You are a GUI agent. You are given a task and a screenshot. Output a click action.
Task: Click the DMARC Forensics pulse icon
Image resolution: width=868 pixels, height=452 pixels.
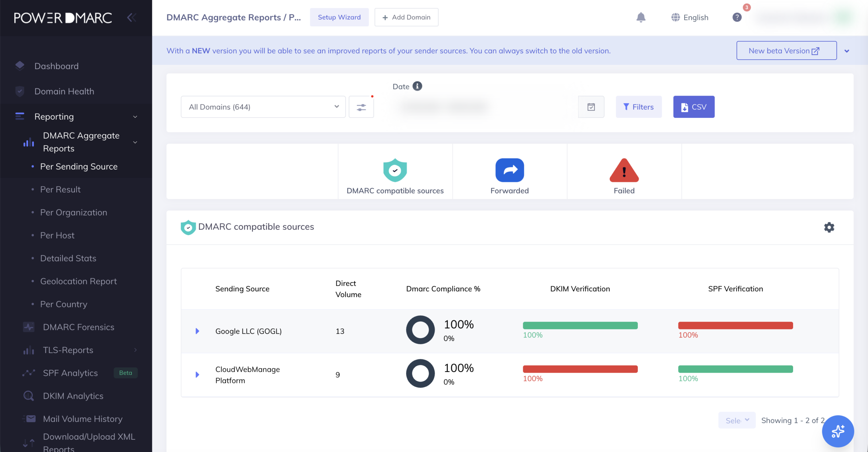(x=29, y=327)
